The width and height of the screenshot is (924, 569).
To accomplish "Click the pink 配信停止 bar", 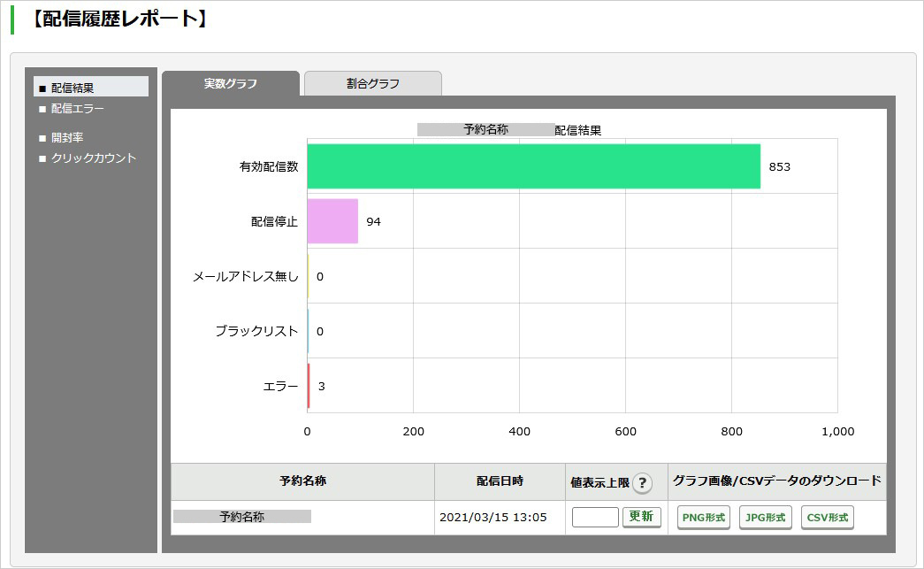I will (332, 221).
